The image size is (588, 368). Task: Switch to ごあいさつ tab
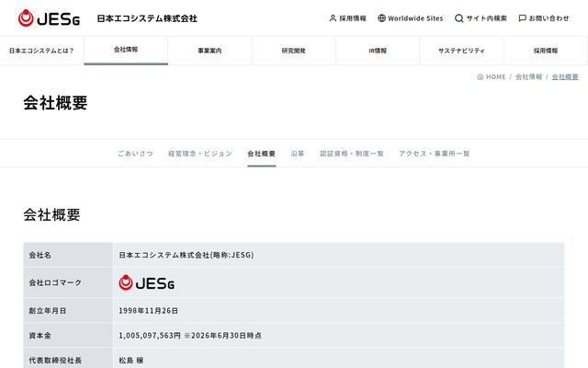[135, 154]
